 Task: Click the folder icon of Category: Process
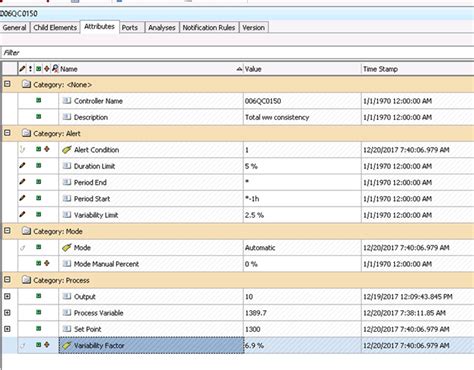(26, 280)
